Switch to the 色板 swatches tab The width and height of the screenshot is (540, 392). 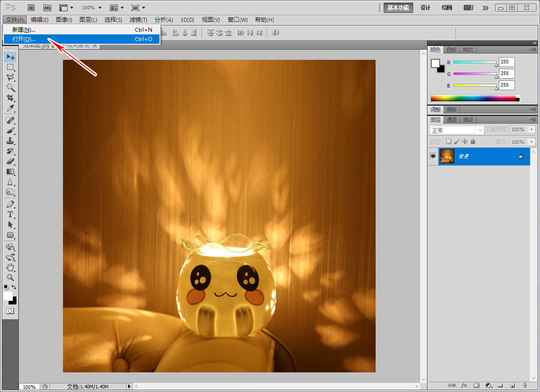(x=452, y=50)
